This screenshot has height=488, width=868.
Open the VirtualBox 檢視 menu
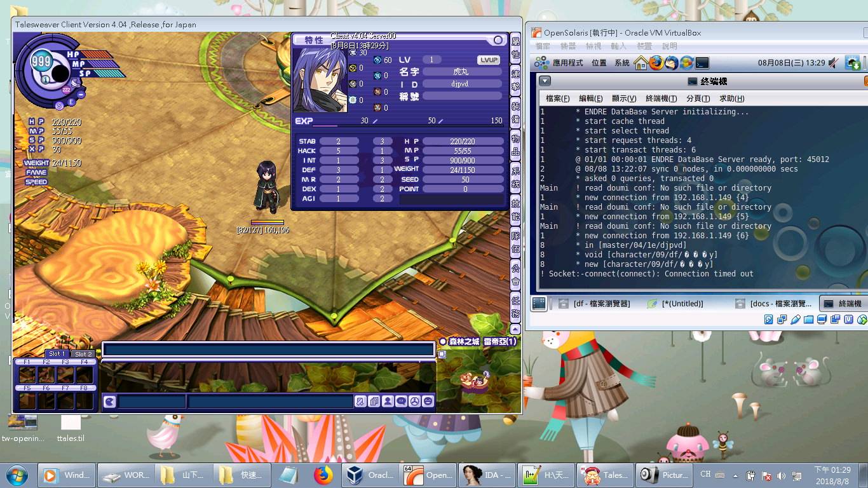tap(593, 46)
